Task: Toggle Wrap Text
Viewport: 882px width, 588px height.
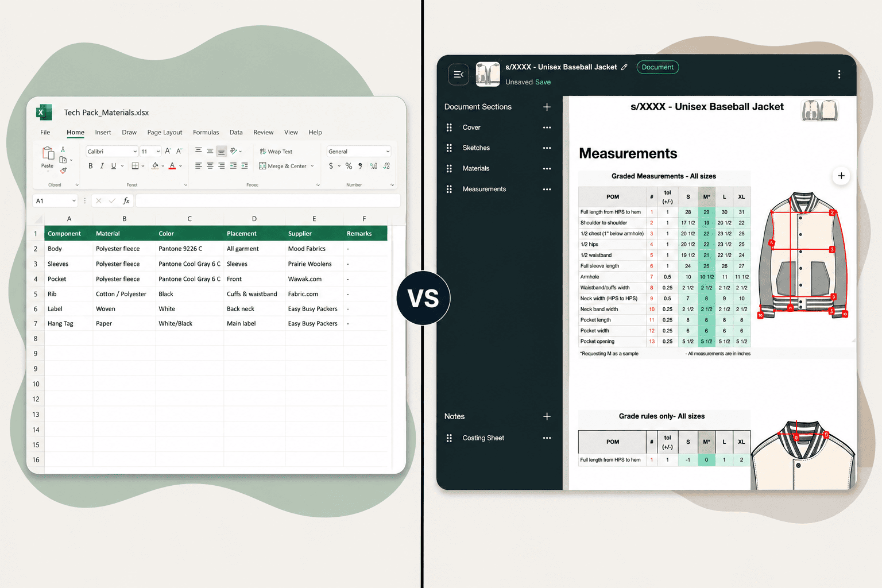Action: pyautogui.click(x=276, y=152)
